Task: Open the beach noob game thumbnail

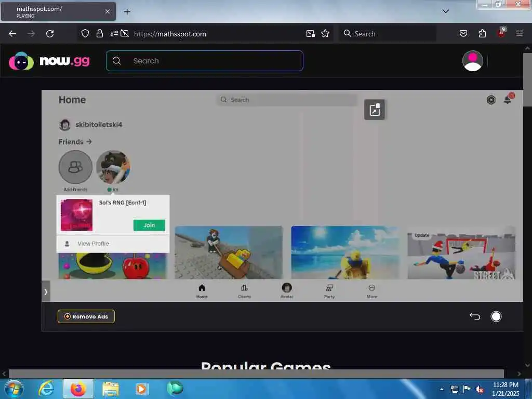Action: [345, 252]
